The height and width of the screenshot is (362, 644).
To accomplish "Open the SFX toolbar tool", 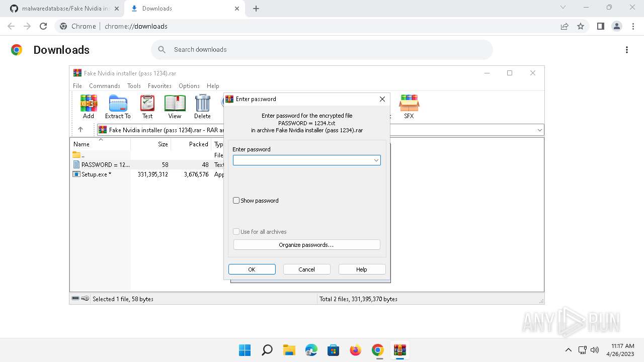I will coord(409,107).
